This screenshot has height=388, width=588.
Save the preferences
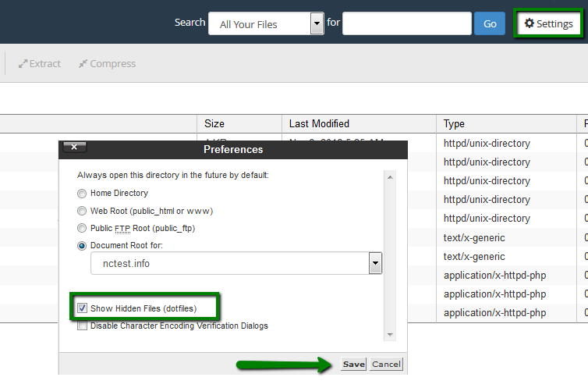click(353, 365)
